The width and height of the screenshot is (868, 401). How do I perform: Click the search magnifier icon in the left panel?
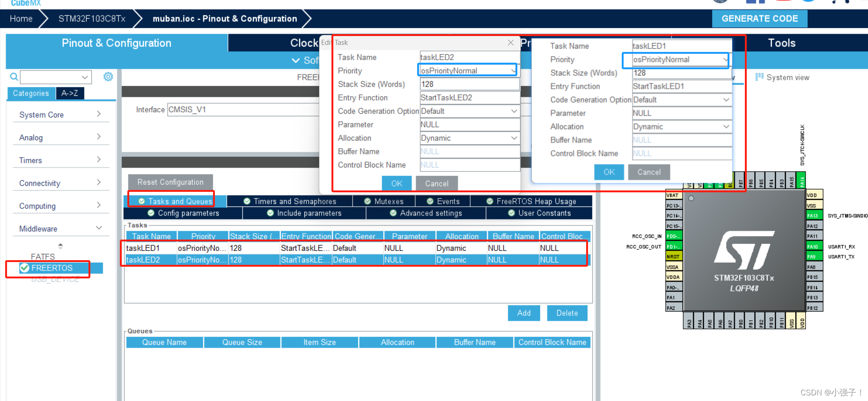(14, 77)
